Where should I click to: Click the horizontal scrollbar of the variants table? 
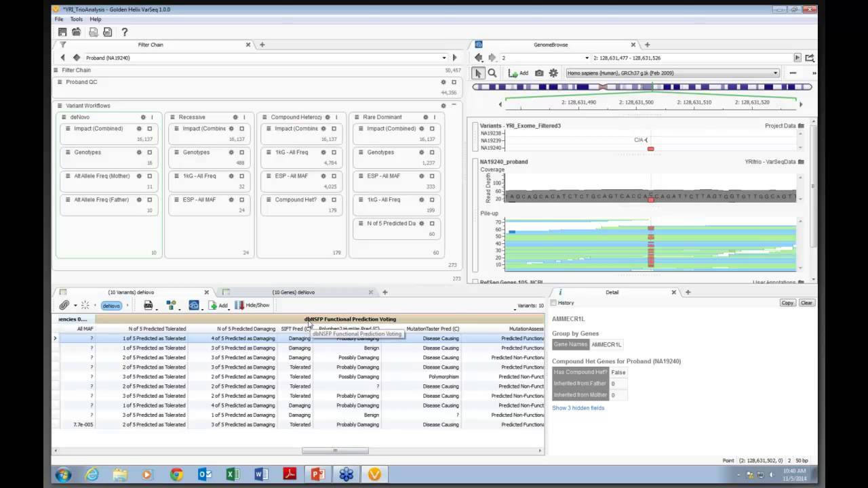pos(335,451)
